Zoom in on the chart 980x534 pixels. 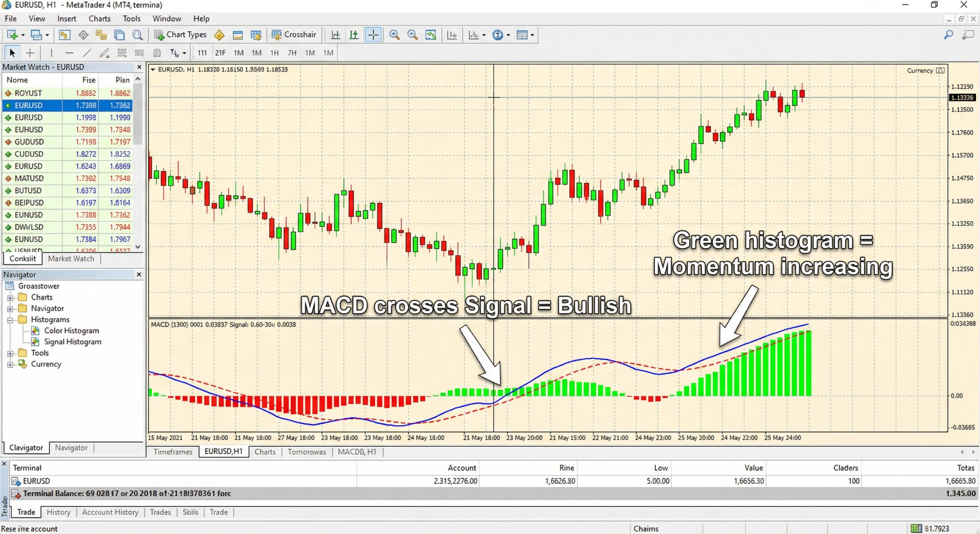click(x=394, y=34)
